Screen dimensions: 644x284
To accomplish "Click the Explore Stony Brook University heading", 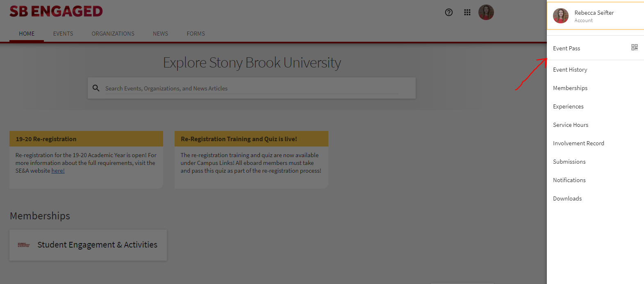I will pyautogui.click(x=252, y=63).
